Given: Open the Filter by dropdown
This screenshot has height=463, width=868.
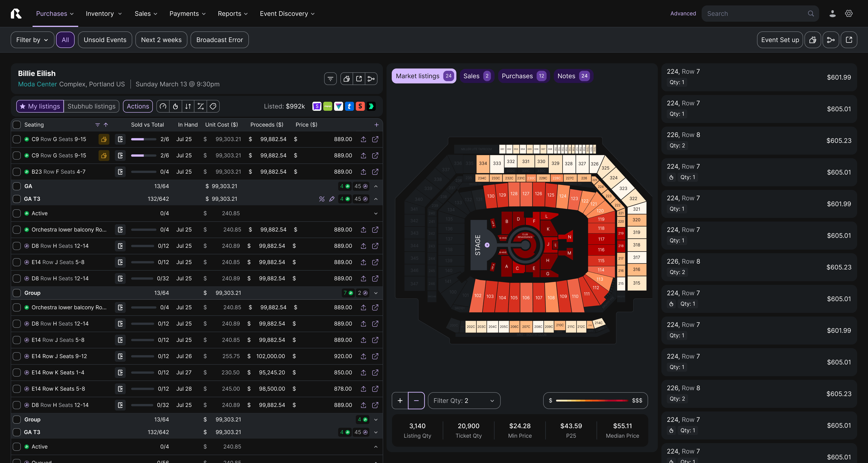Looking at the screenshot, I should (x=32, y=40).
